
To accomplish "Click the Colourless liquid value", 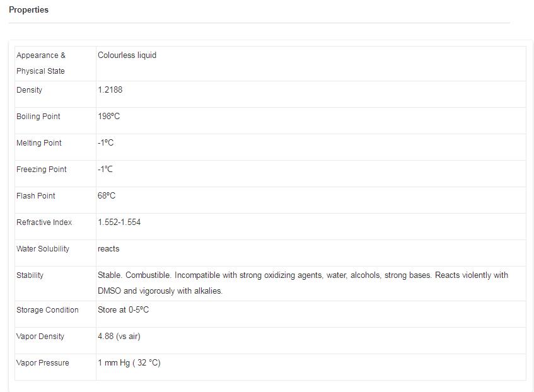I will tap(127, 55).
